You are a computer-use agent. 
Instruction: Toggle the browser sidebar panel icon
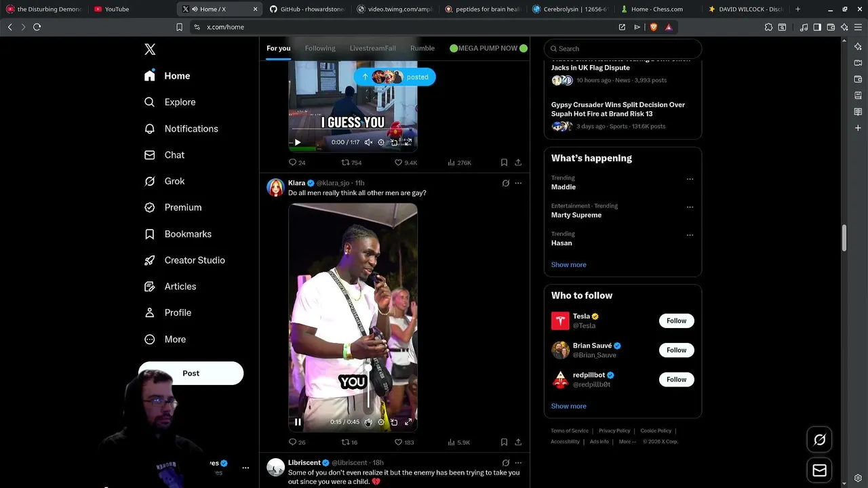click(x=817, y=27)
